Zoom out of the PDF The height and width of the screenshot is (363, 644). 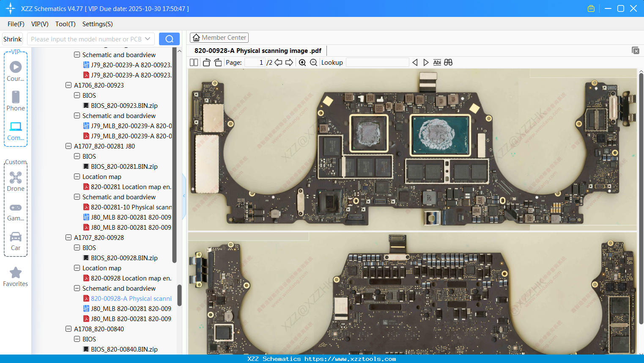(x=313, y=63)
